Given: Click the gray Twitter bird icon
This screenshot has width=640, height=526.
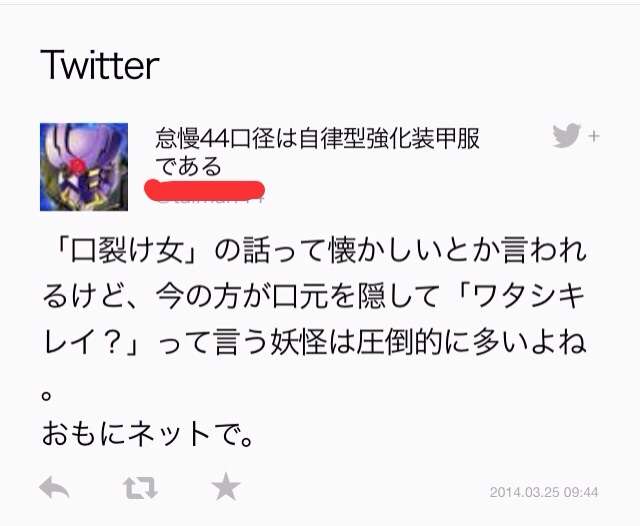Looking at the screenshot, I should click(x=566, y=135).
